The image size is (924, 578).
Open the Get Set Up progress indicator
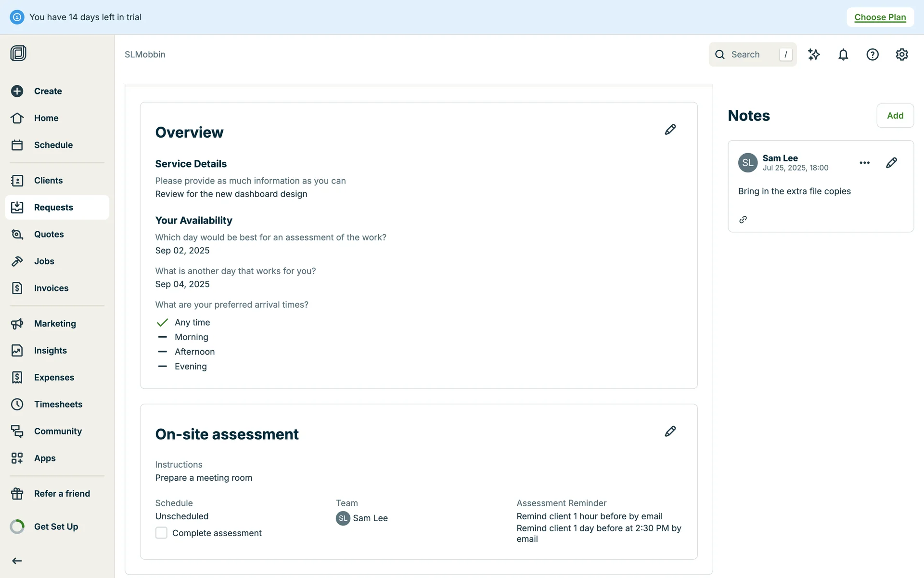tap(56, 526)
